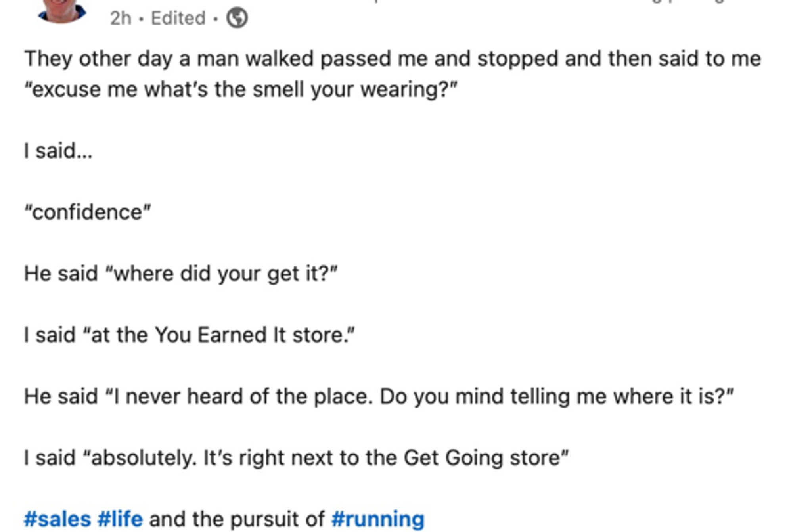Open the #sales hashtag
The height and width of the screenshot is (532, 812).
tap(57, 519)
